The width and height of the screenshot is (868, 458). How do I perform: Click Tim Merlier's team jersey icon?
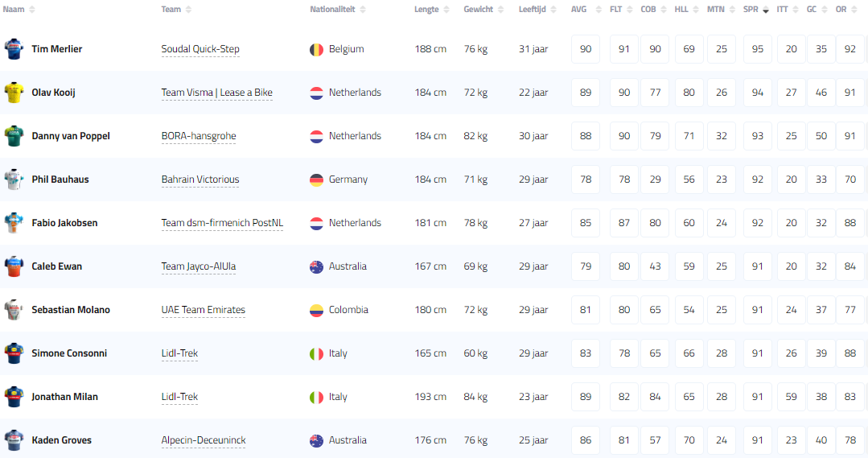14,49
